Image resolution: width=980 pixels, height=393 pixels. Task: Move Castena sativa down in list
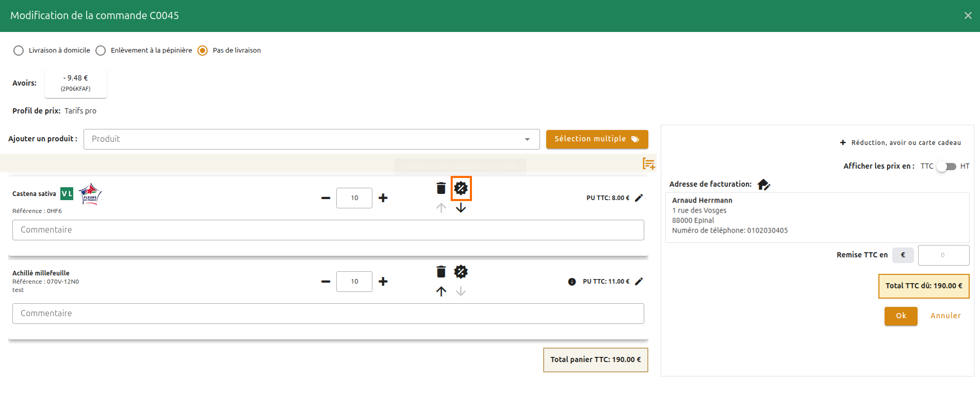tap(461, 208)
